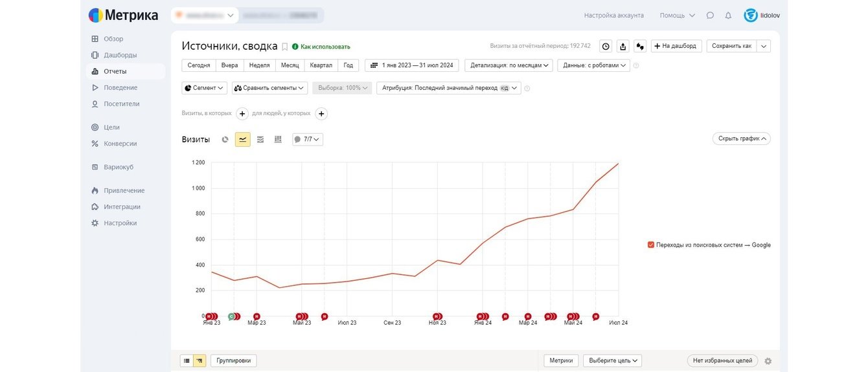Open the Как использовать help link
This screenshot has height=372, width=868.
(x=321, y=47)
